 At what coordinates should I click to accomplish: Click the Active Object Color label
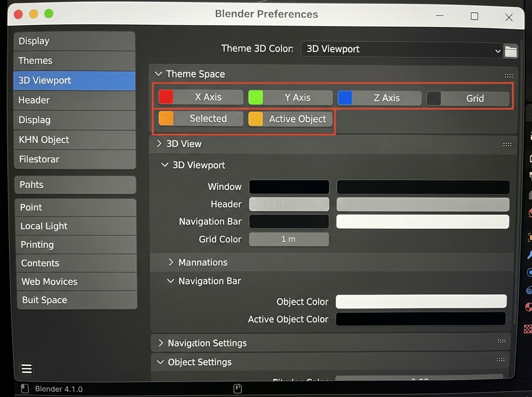[x=288, y=319]
